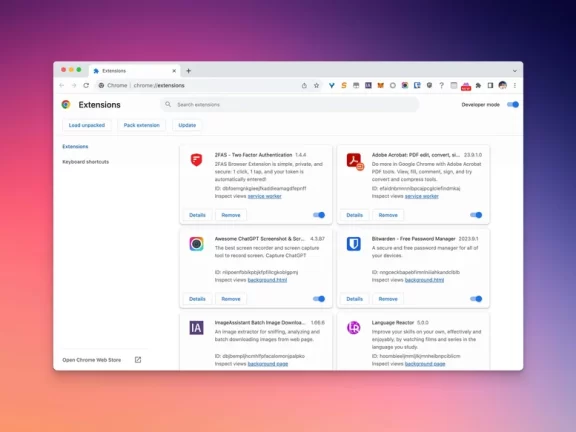576x432 pixels.
Task: Open the orange S extension in toolbar
Action: 344,86
